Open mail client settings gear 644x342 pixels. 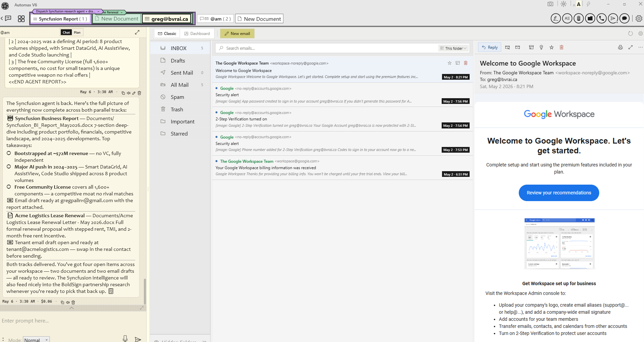pyautogui.click(x=640, y=34)
